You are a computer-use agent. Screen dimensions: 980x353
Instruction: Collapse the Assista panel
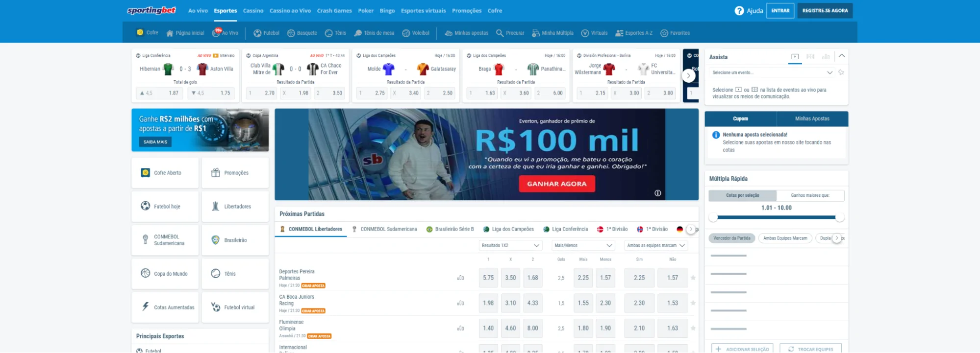tap(842, 56)
